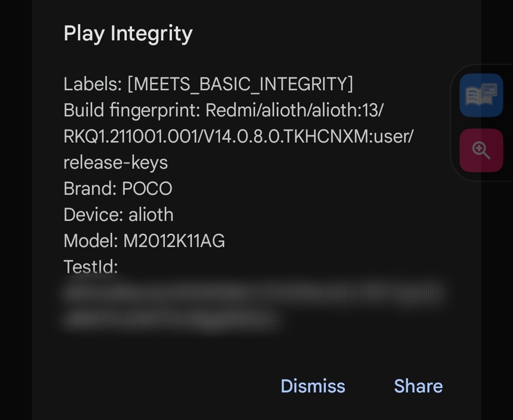The image size is (513, 420).
Task: Open the blue reading-mode book icon
Action: (481, 95)
